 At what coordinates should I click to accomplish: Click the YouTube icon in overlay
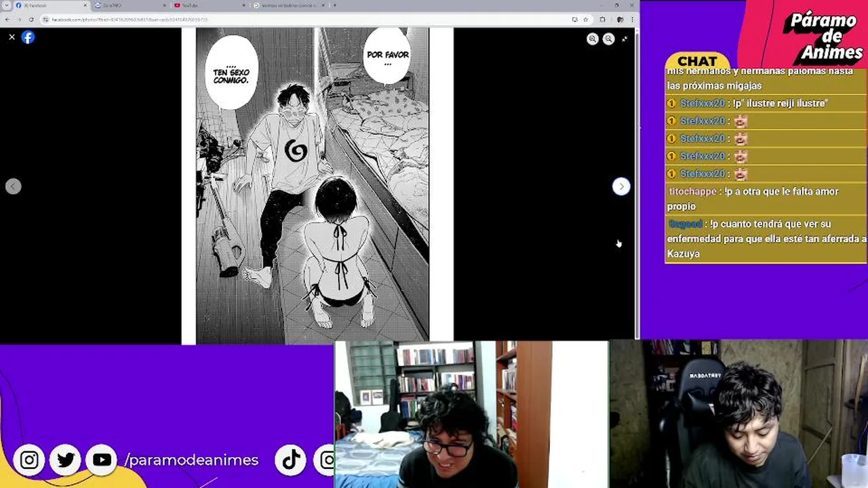(x=102, y=460)
